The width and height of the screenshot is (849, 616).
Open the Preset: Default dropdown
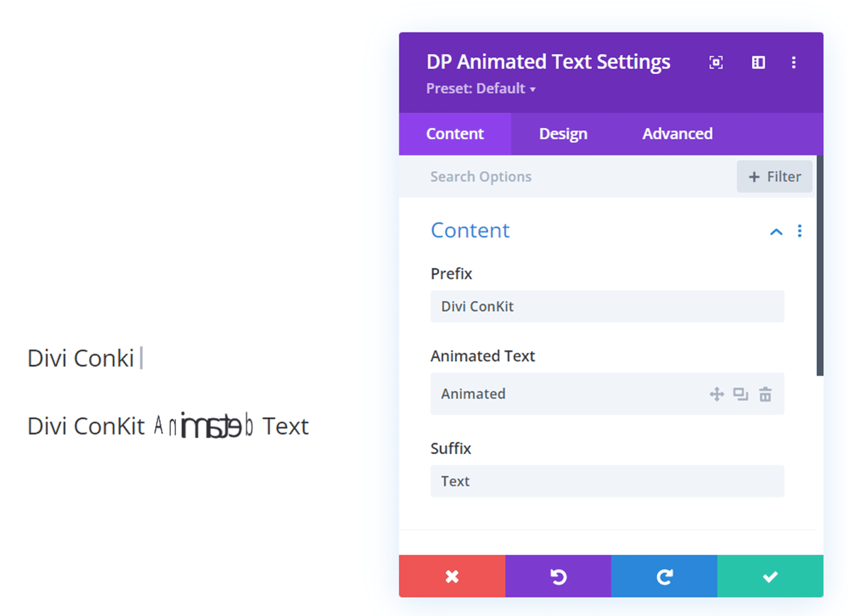pos(481,88)
